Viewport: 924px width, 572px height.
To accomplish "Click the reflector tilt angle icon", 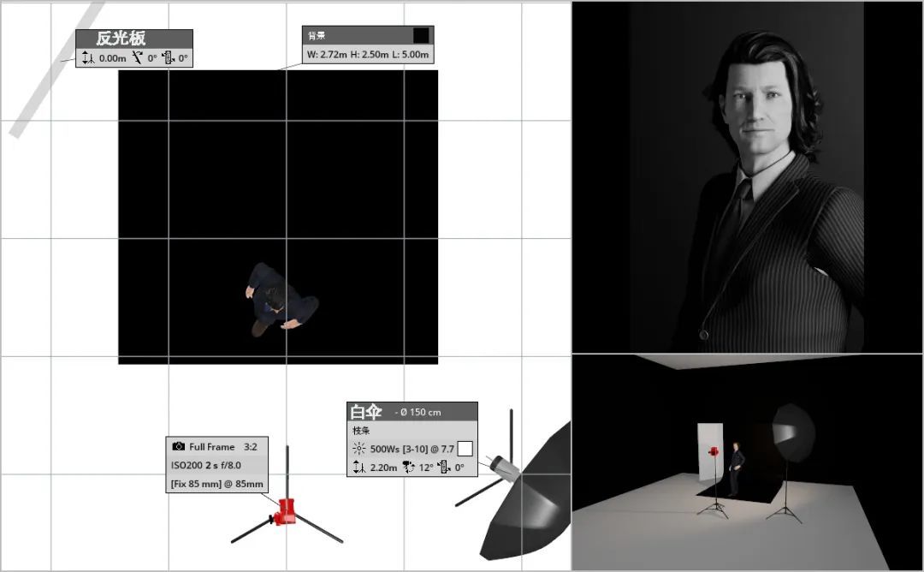I will [138, 57].
